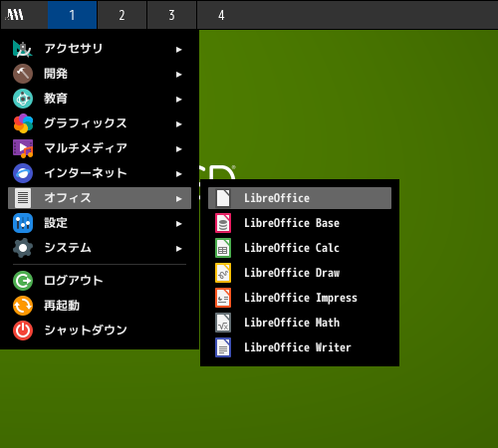Switch to workspace 2

click(122, 15)
